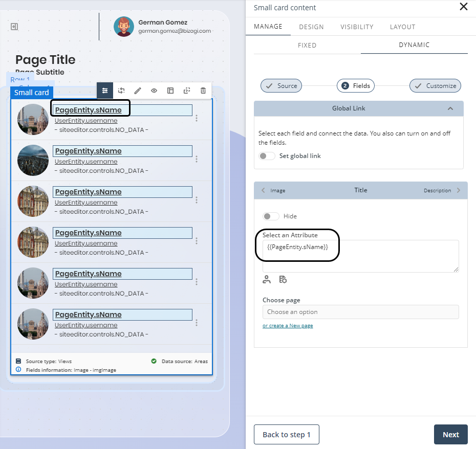This screenshot has height=449, width=476.
Task: Click Back to step 1 button
Action: (287, 435)
